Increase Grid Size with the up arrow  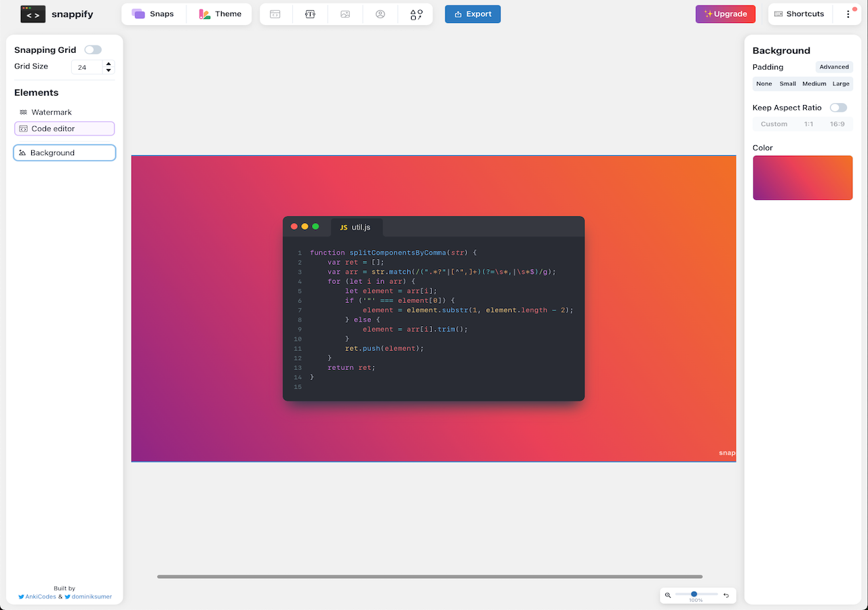pos(108,64)
